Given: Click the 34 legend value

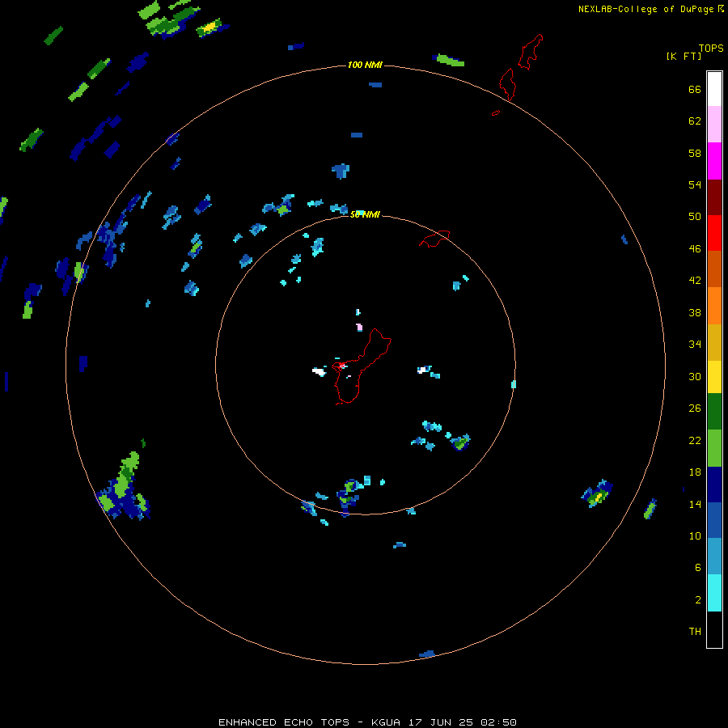Looking at the screenshot, I should pos(695,344).
